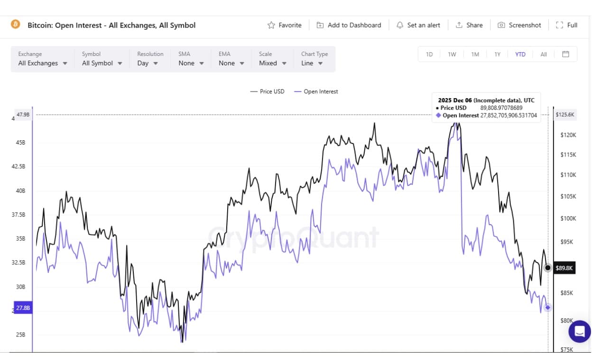Take a Screenshot of the chart
The height and width of the screenshot is (364, 592).
(x=519, y=25)
